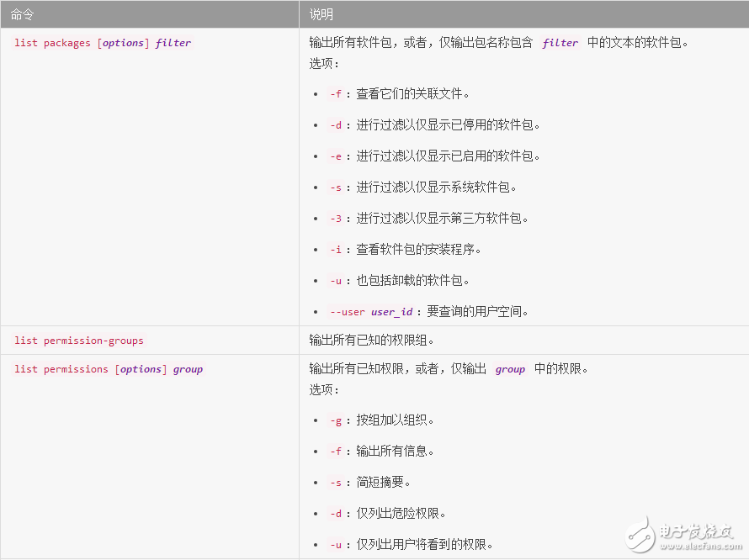This screenshot has width=749, height=560.
Task: Click the -e flag for 已启用的软件包
Action: coord(336,156)
